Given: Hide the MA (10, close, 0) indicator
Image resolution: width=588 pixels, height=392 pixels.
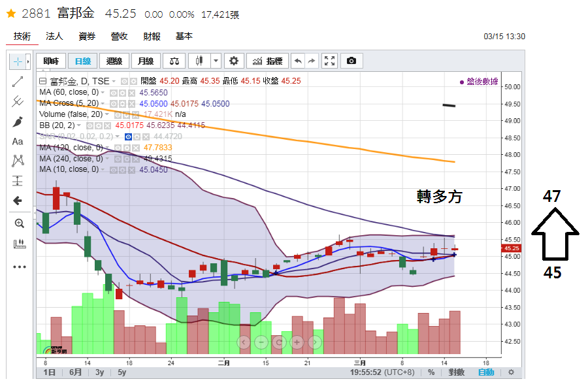Looking at the screenshot, I should point(114,170).
